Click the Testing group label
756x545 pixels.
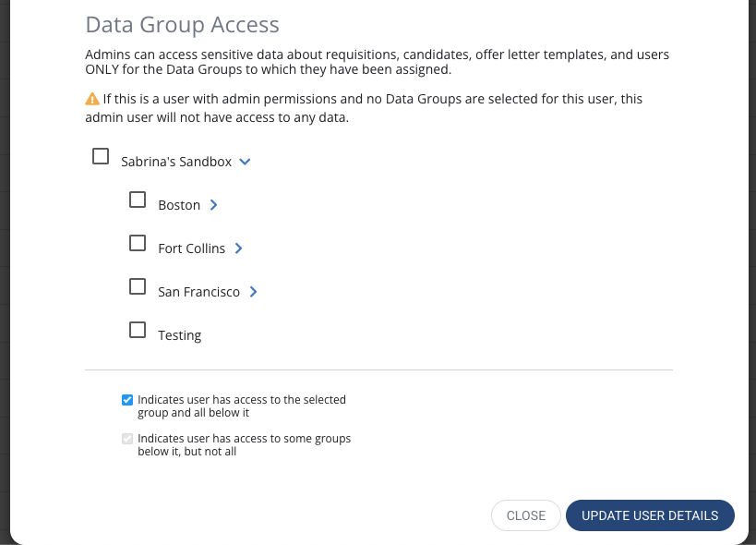(179, 335)
